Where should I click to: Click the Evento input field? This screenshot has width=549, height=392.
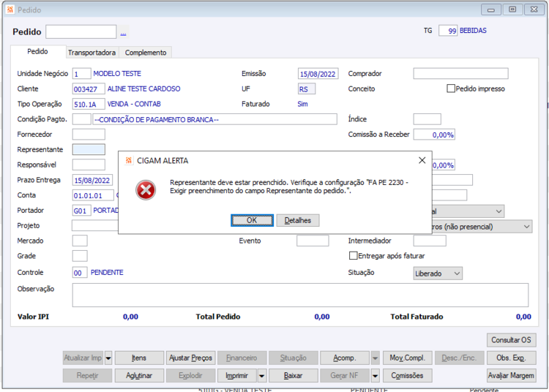313,241
